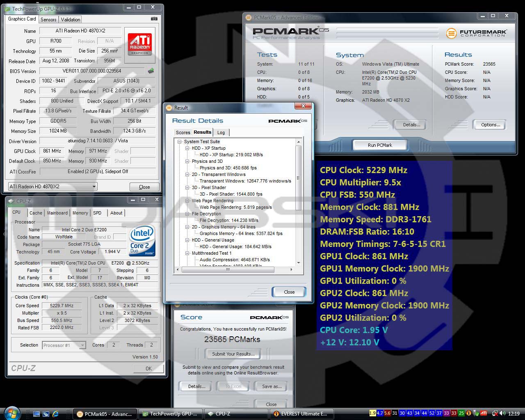This screenshot has width=525, height=420.
Task: Click the volume speaker tray icon
Action: [502, 413]
